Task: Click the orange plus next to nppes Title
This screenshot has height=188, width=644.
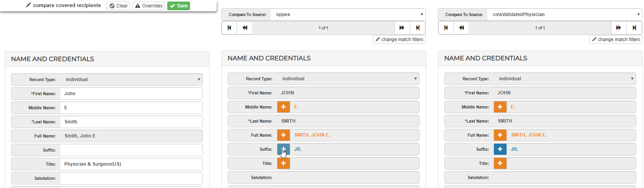Action: (x=283, y=163)
